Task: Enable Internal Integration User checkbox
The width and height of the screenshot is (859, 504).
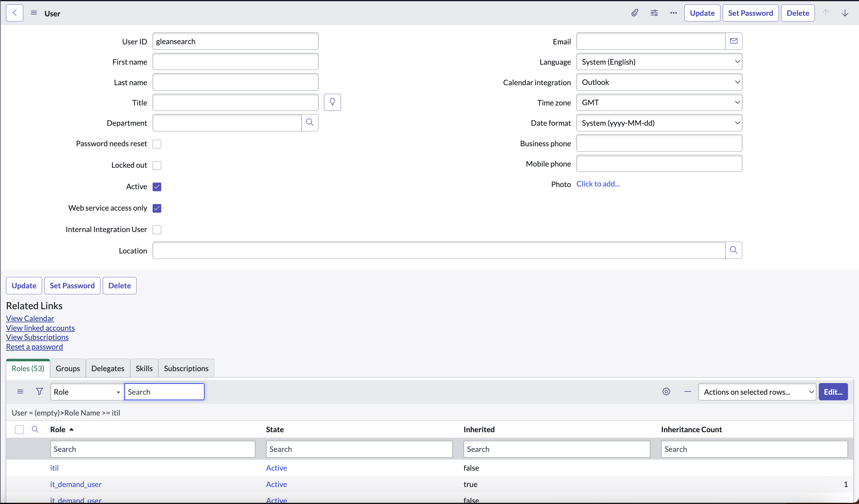Action: (157, 230)
